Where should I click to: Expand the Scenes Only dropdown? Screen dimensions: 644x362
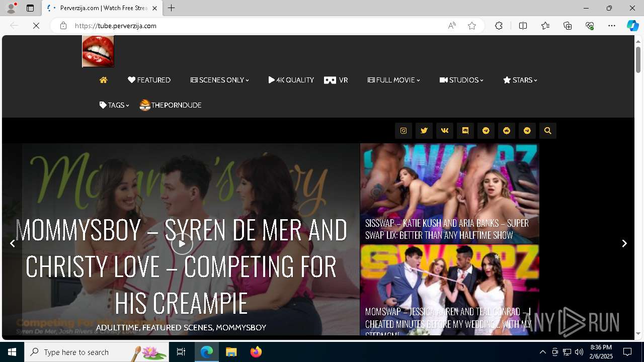220,80
